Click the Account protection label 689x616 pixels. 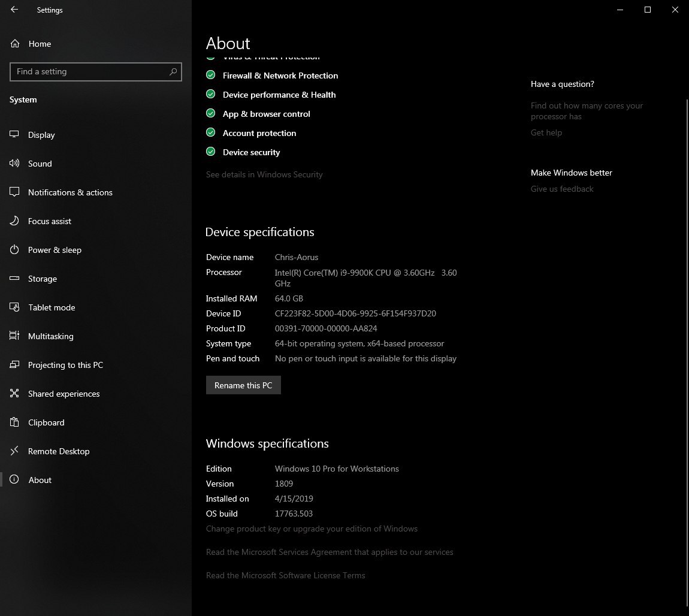point(259,133)
